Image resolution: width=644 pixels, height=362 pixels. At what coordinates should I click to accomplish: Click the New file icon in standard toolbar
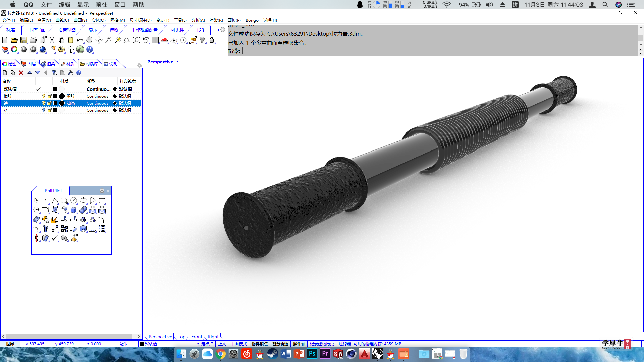5,40
